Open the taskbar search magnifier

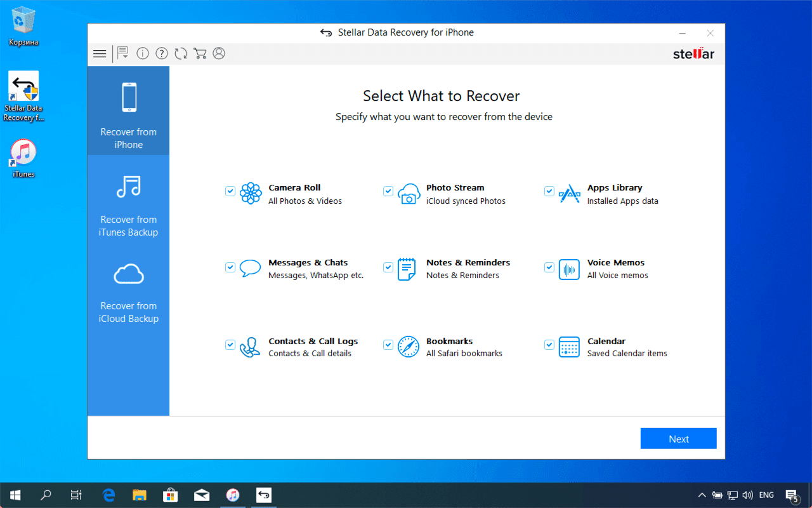pos(46,495)
